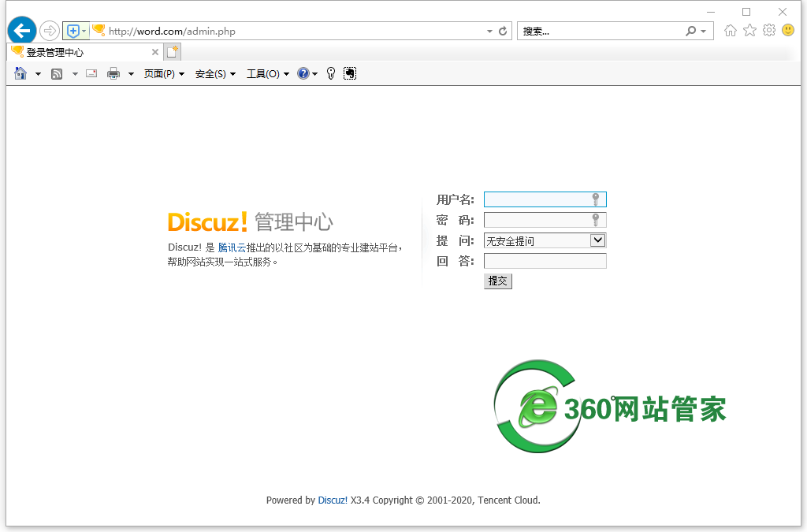Viewport: 807px width, 532px height.
Task: Expand the search provider dropdown arrow
Action: pos(704,32)
